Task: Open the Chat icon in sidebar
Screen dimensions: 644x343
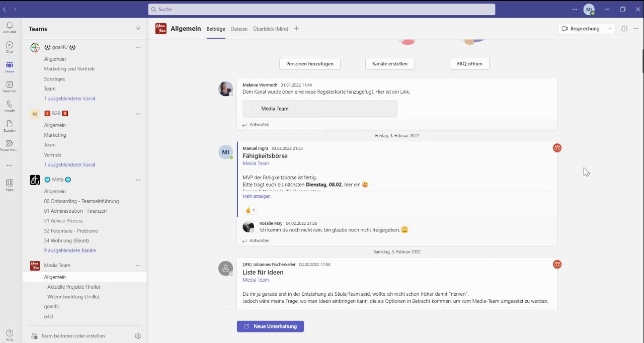Action: pos(10,47)
